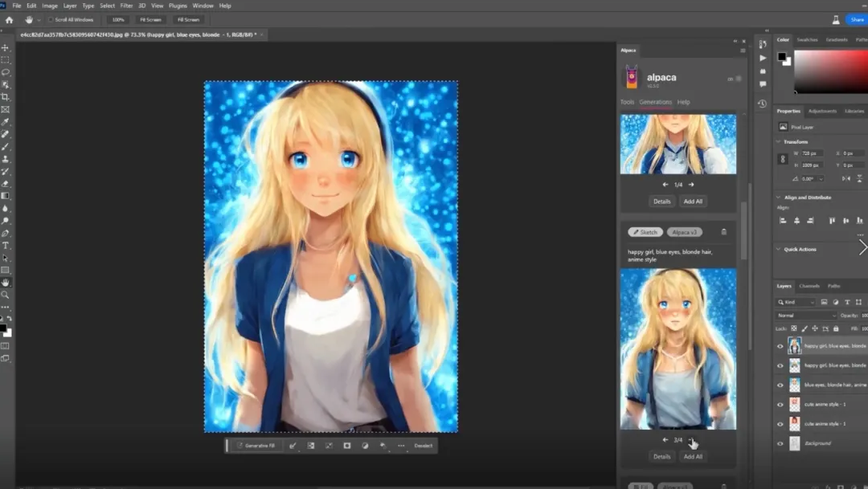Collapse the Transform section
The height and width of the screenshot is (489, 868).
pos(778,141)
